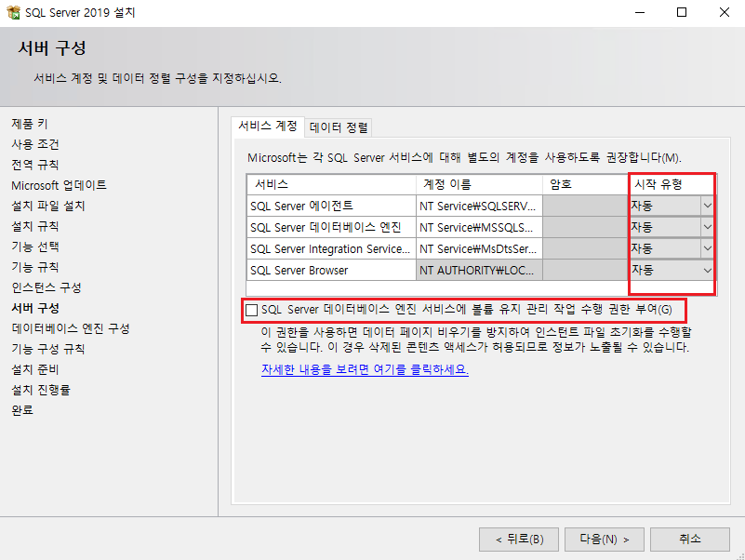Click 설치 파일 설치 step in sidebar
The height and width of the screenshot is (560, 745).
point(48,206)
